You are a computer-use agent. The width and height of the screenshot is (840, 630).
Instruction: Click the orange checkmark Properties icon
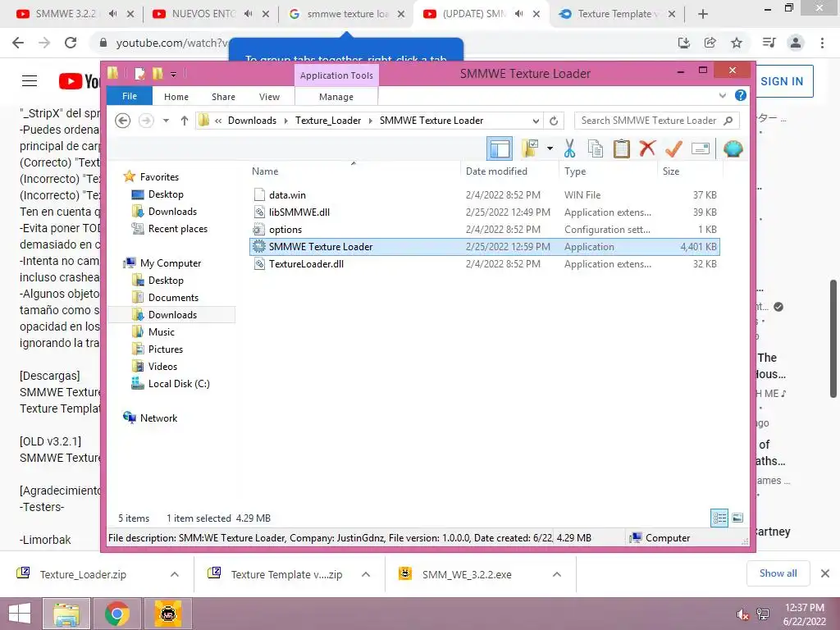(673, 149)
